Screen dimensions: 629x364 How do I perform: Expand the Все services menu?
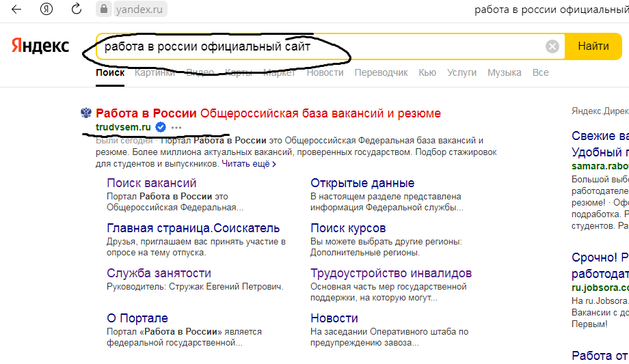540,72
